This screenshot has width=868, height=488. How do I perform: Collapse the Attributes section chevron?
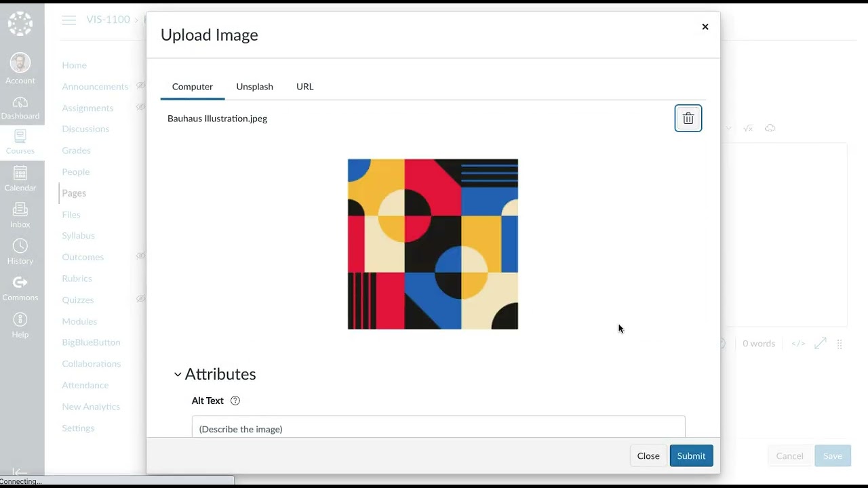pos(178,374)
